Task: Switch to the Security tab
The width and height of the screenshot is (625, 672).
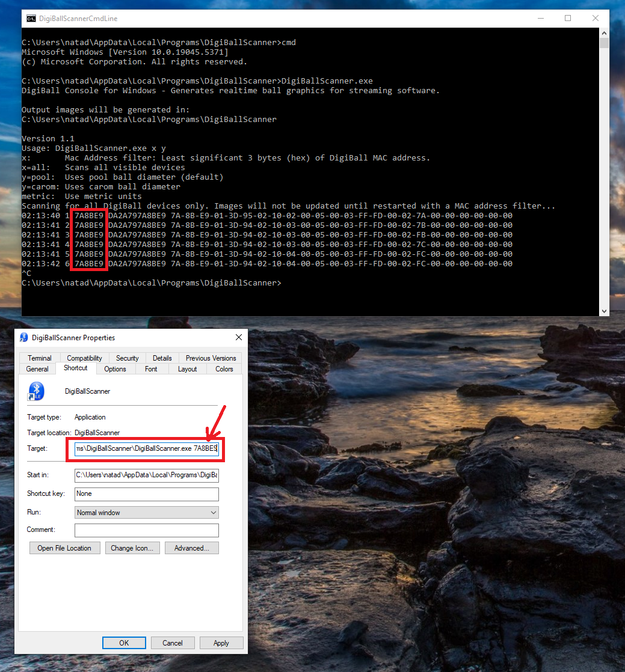Action: pyautogui.click(x=127, y=358)
